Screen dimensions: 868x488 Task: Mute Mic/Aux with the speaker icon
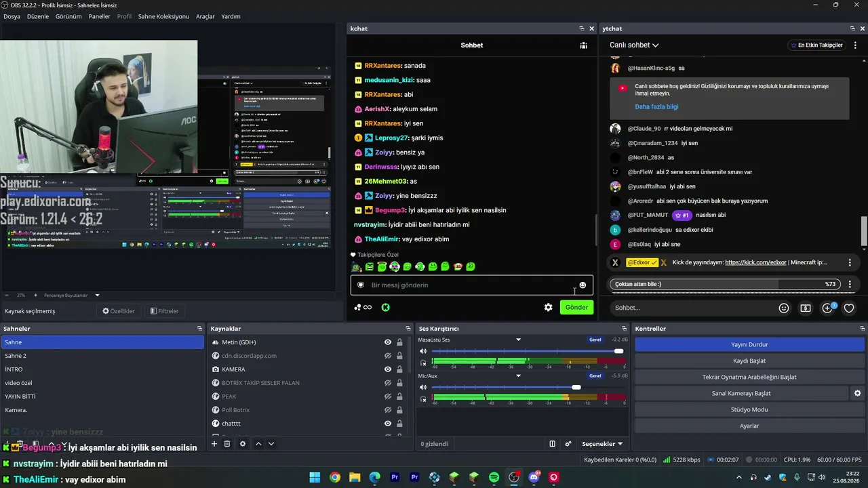pyautogui.click(x=423, y=387)
